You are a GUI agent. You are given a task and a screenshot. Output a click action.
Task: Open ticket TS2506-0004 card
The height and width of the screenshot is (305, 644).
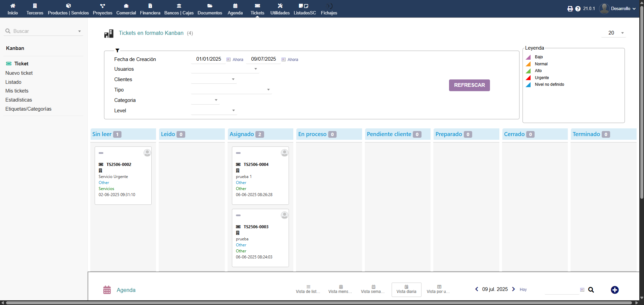260,176
